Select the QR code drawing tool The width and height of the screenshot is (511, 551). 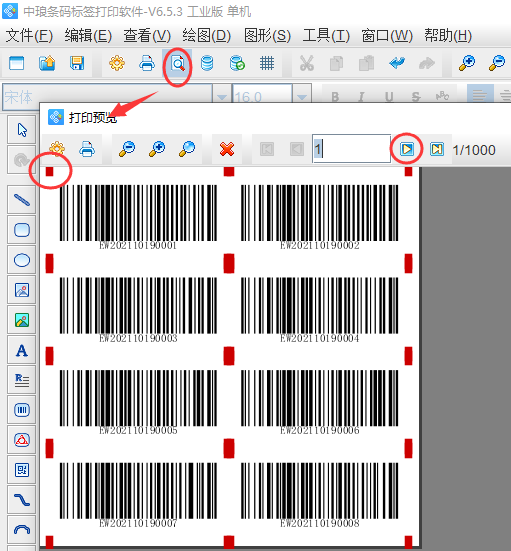click(x=22, y=470)
